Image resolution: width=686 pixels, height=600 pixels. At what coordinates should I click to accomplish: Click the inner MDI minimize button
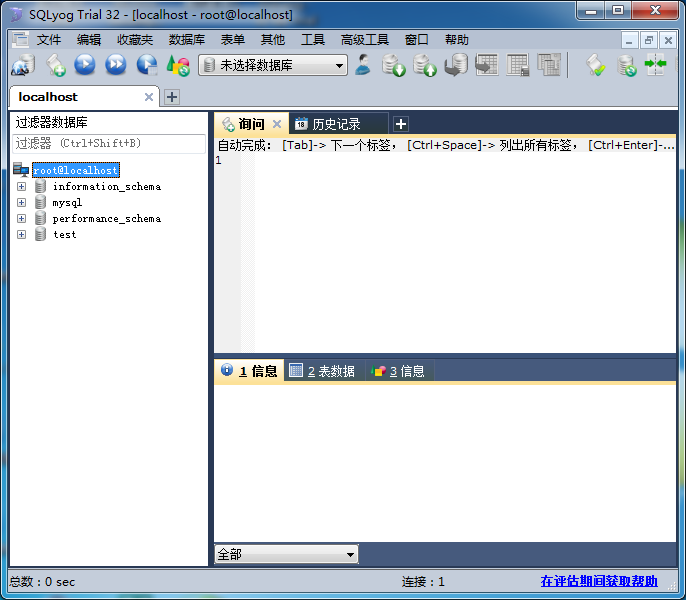click(x=629, y=40)
